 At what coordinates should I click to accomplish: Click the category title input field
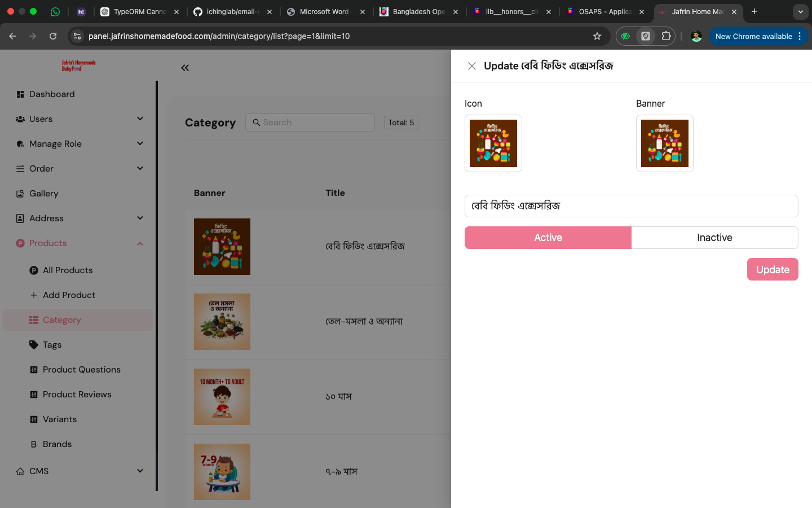coord(631,206)
